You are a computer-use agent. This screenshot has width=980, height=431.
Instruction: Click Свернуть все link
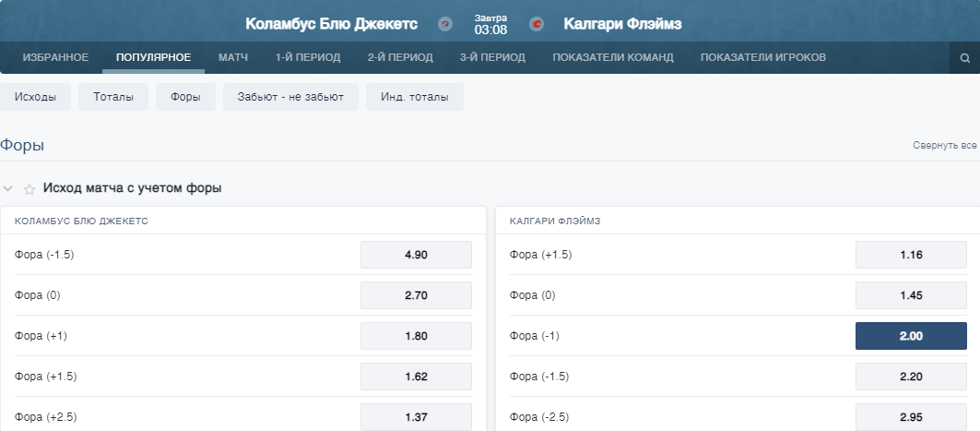coord(944,145)
